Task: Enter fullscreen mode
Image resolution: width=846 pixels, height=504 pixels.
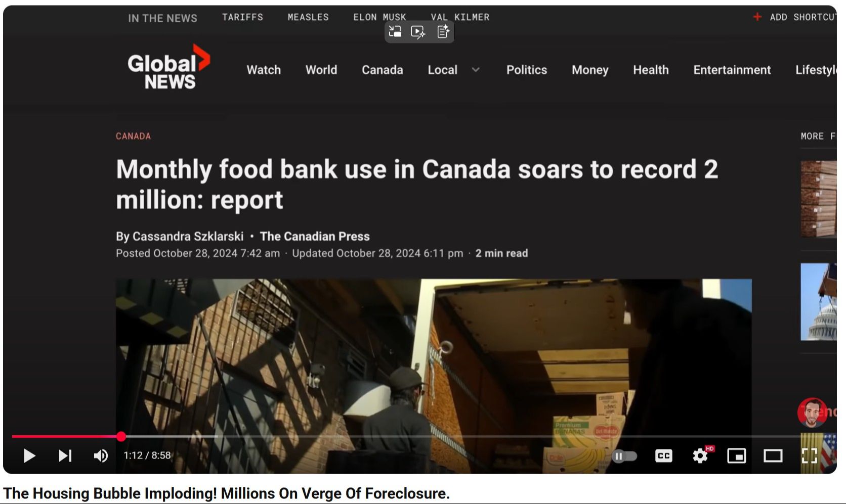Action: coord(810,456)
